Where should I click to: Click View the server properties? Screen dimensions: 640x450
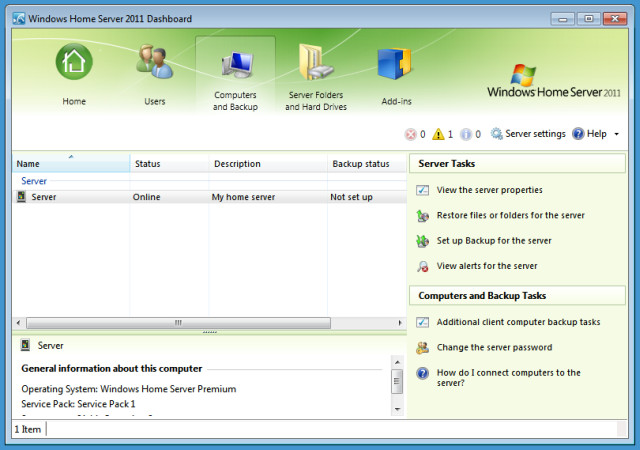pos(489,190)
